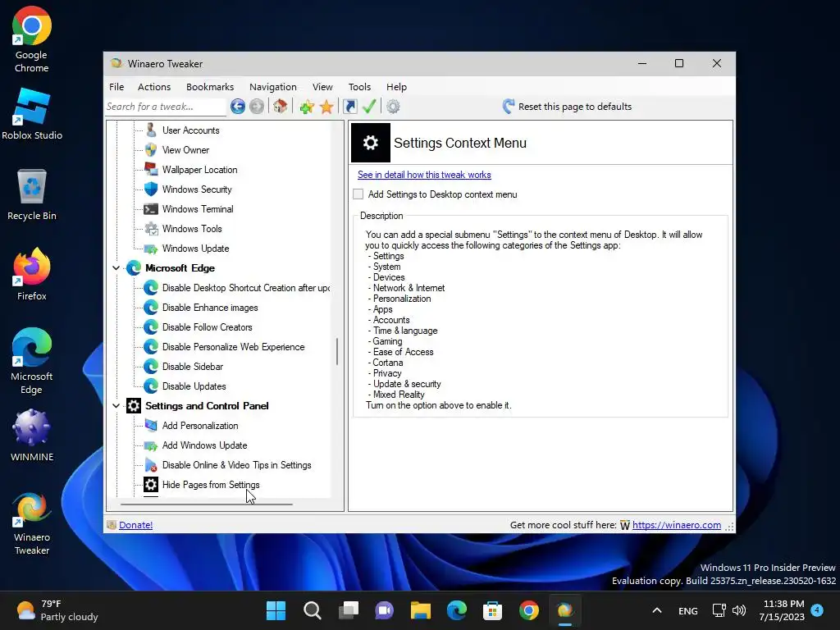Image resolution: width=840 pixels, height=630 pixels.
Task: Open Microsoft Store from the taskbar
Action: pyautogui.click(x=492, y=610)
